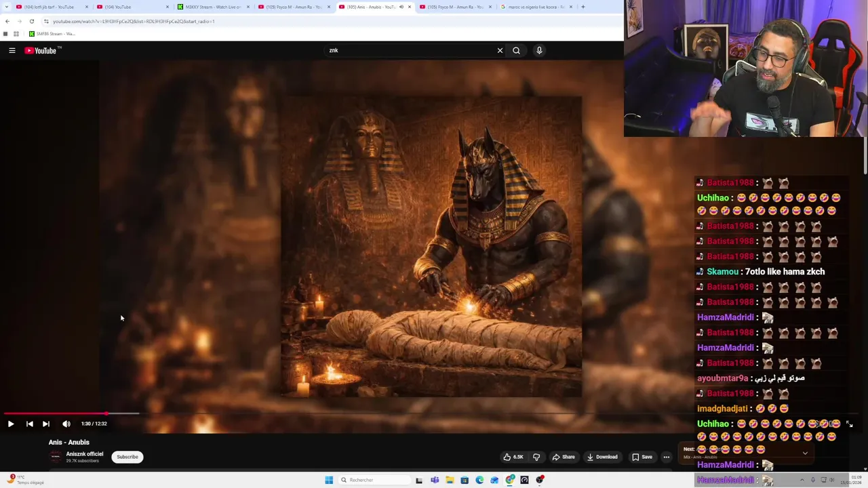868x488 pixels.
Task: Mute the tab using its audio speaker icon
Action: [401, 7]
